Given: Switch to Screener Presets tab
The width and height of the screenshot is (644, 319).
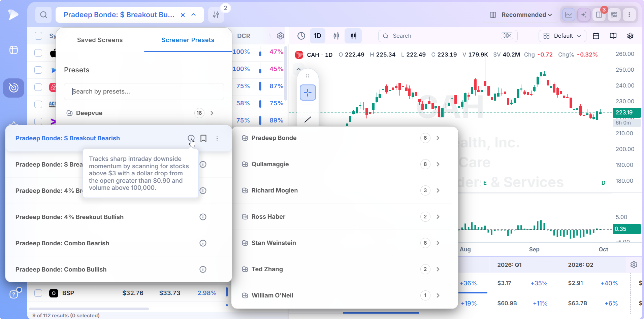Looking at the screenshot, I should click(188, 40).
